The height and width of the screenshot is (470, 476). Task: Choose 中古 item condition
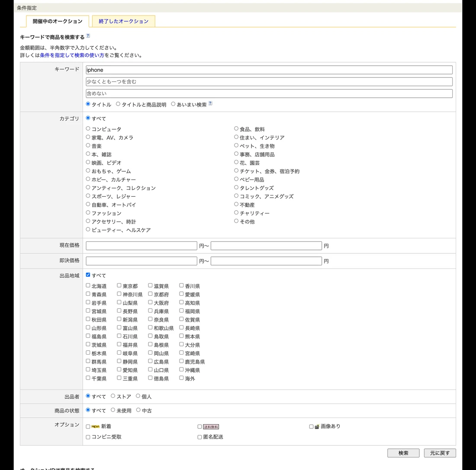coord(138,410)
